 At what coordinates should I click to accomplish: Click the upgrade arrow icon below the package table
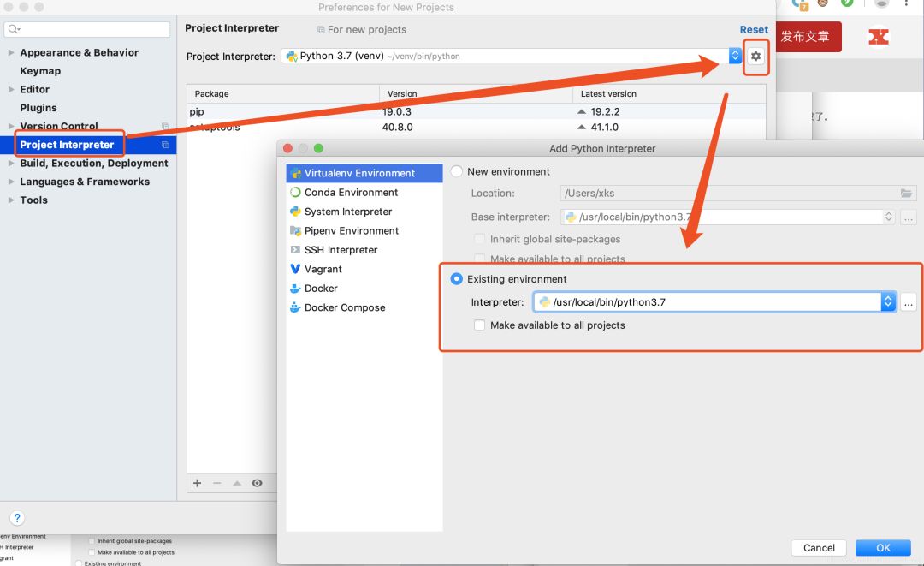click(237, 483)
